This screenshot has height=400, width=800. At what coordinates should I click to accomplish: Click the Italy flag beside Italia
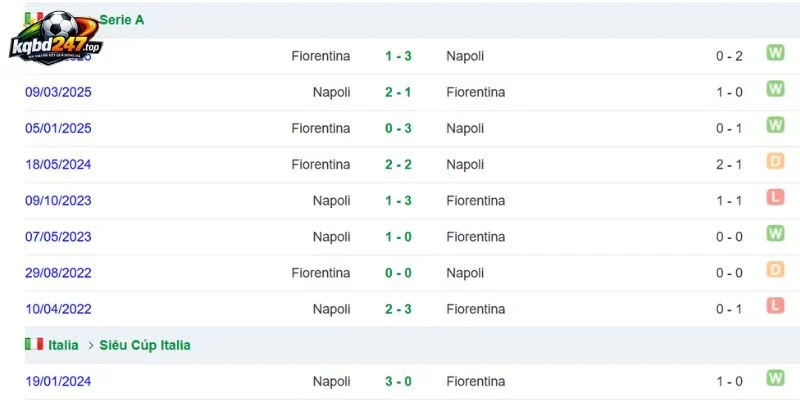[34, 344]
